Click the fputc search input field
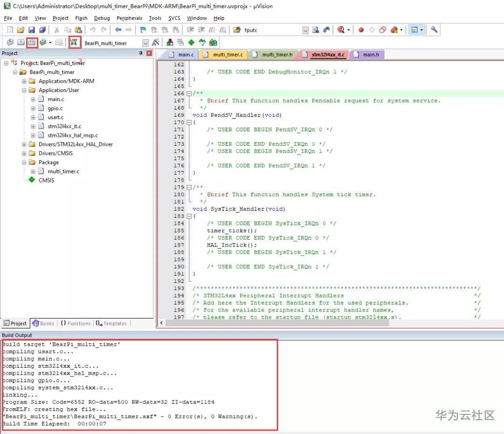 272,30
